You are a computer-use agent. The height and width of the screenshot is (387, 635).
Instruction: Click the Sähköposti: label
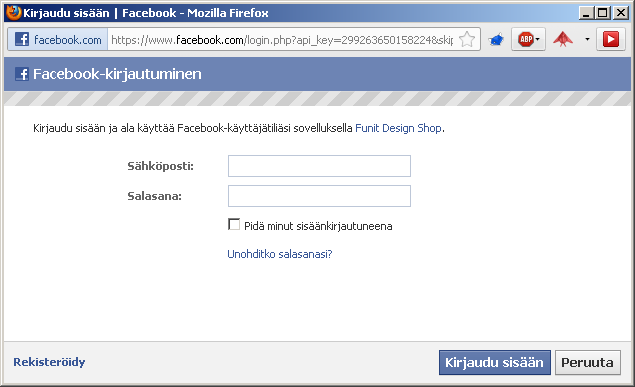160,166
